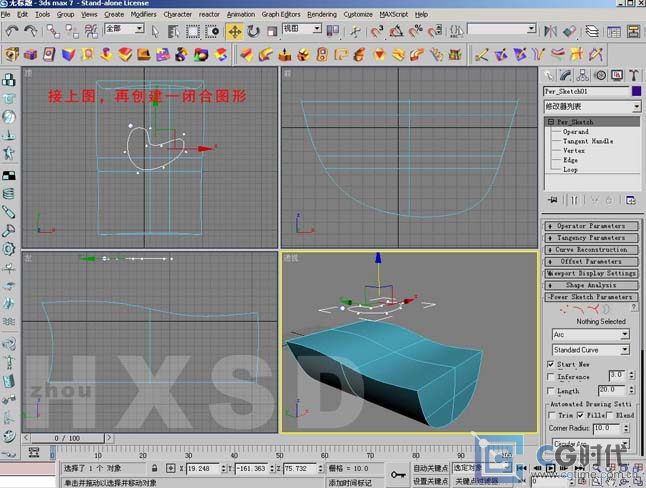Uncheck the Fillet checkbox
The image size is (646, 488).
click(580, 415)
